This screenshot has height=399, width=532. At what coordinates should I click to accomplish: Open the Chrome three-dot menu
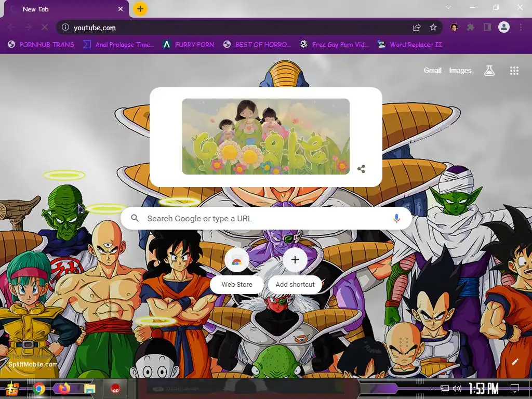521,27
